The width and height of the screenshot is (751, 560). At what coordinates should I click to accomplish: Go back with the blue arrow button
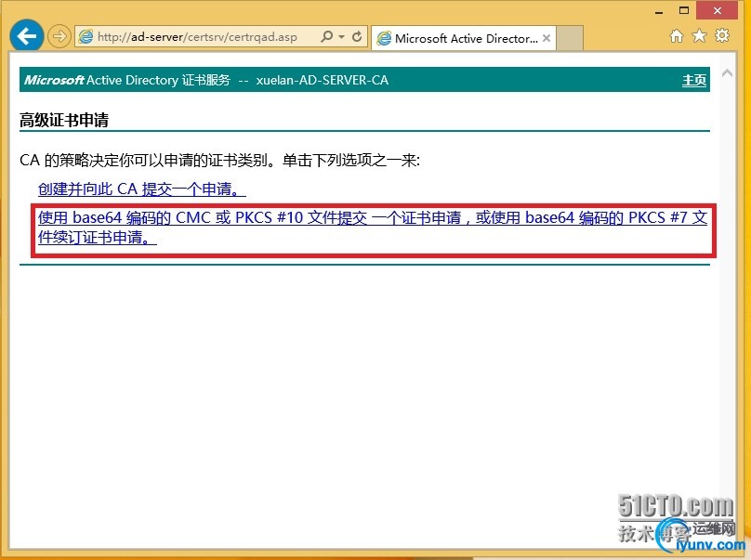tap(27, 36)
